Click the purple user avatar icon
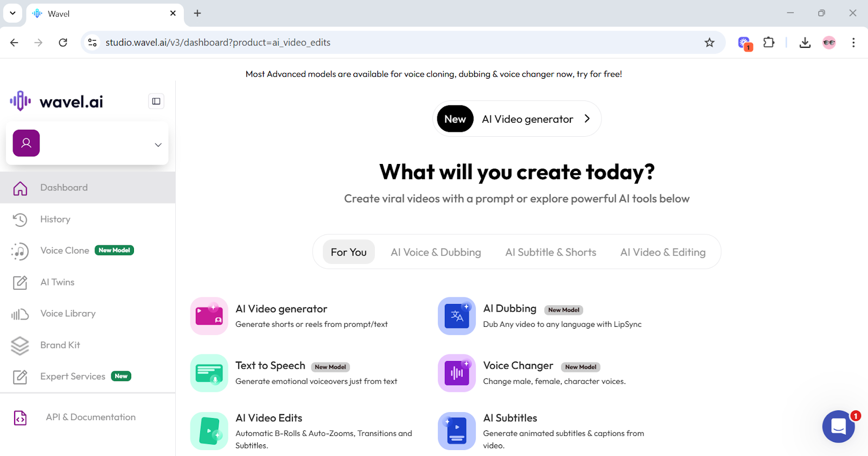Image resolution: width=868 pixels, height=456 pixels. coord(26,143)
